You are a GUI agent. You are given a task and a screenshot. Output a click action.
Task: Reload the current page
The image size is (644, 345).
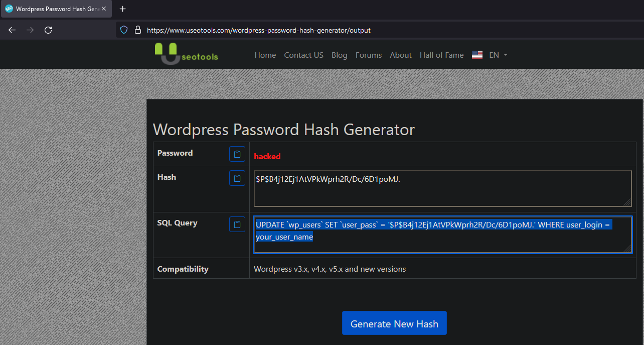(x=48, y=30)
